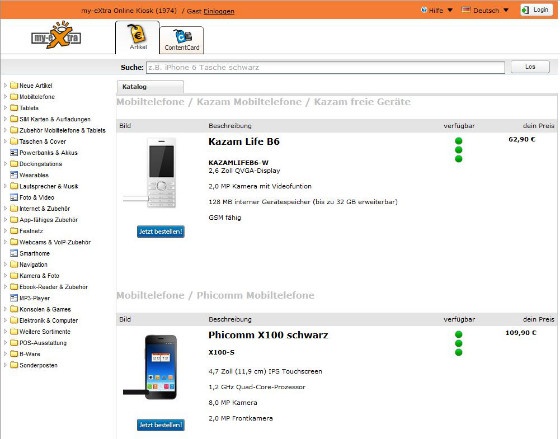Viewport: 560px width, 439px height.
Task: Click the Foto & Video page icon
Action: click(x=14, y=197)
